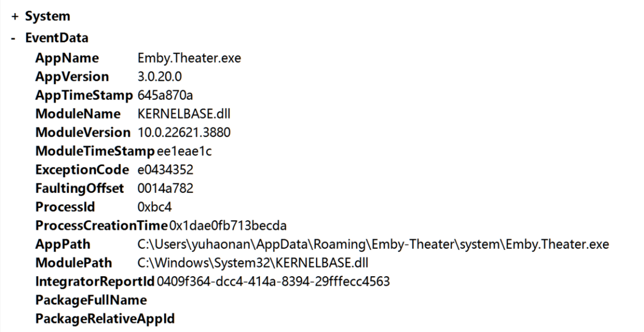This screenshot has height=332, width=644.
Task: Select the KERNELBASE.dll module name value
Action: [x=184, y=114]
